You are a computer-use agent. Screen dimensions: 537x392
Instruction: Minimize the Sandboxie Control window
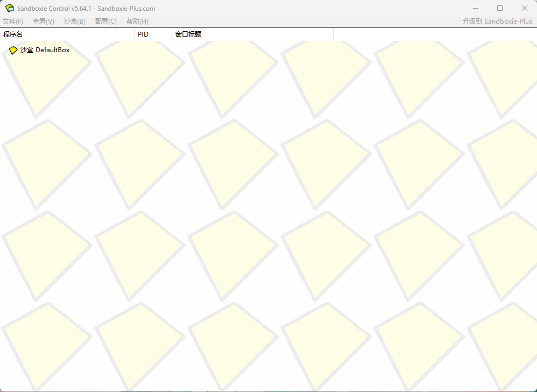(x=476, y=8)
